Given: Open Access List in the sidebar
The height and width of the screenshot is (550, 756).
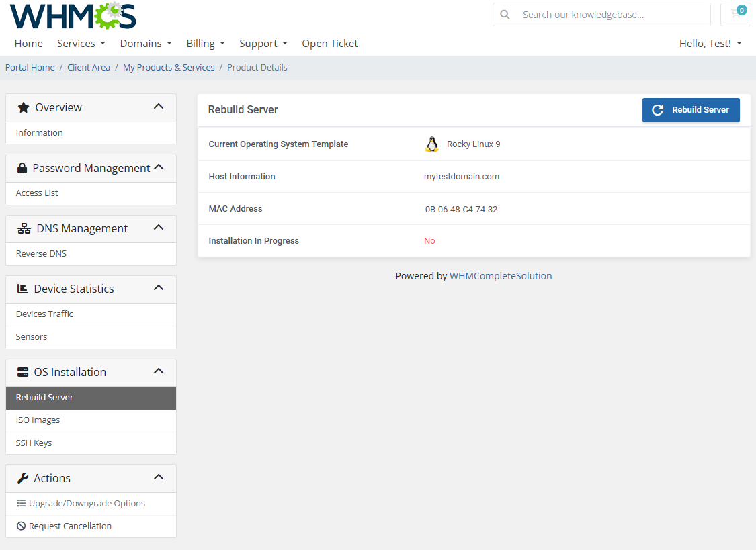Looking at the screenshot, I should tap(91, 193).
